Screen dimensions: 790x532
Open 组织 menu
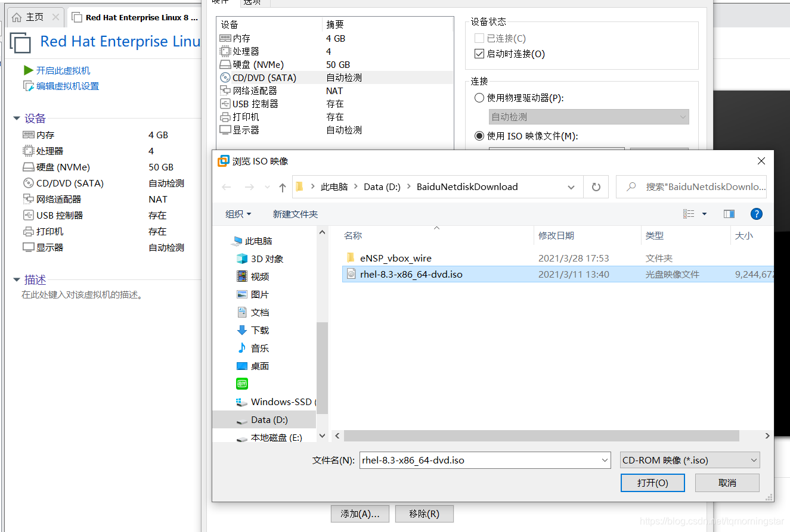[x=238, y=214]
